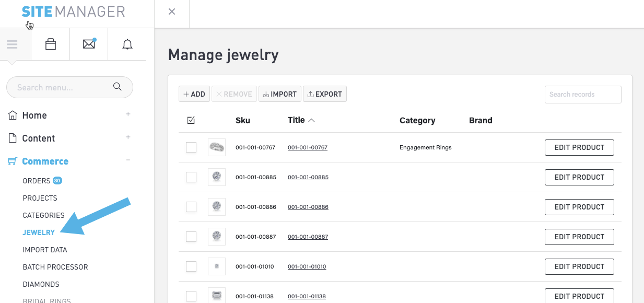The width and height of the screenshot is (644, 303).
Task: Select checkbox for row 001-001-00886
Action: pos(191,207)
